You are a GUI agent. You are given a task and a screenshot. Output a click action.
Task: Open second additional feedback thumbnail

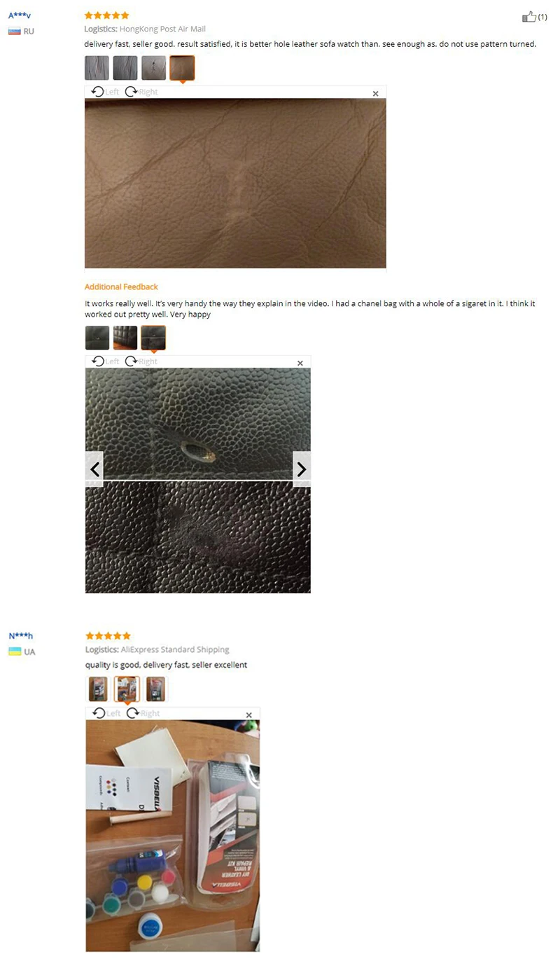pos(125,338)
